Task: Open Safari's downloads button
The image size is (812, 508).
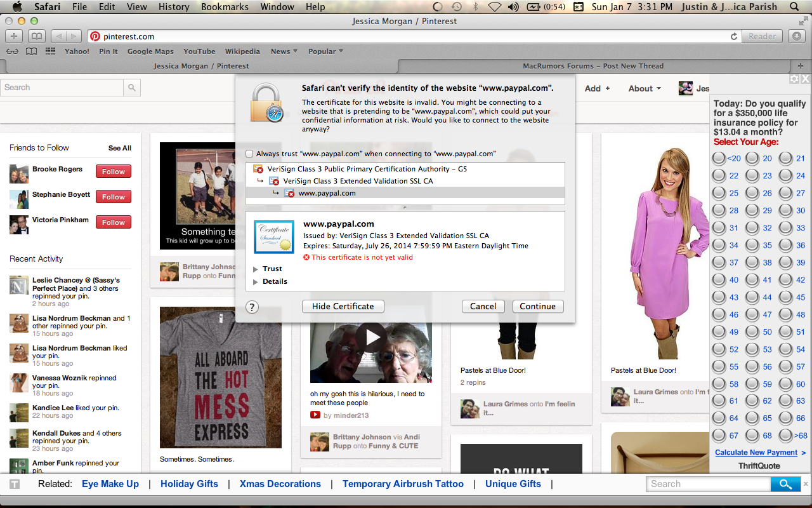Action: click(797, 36)
